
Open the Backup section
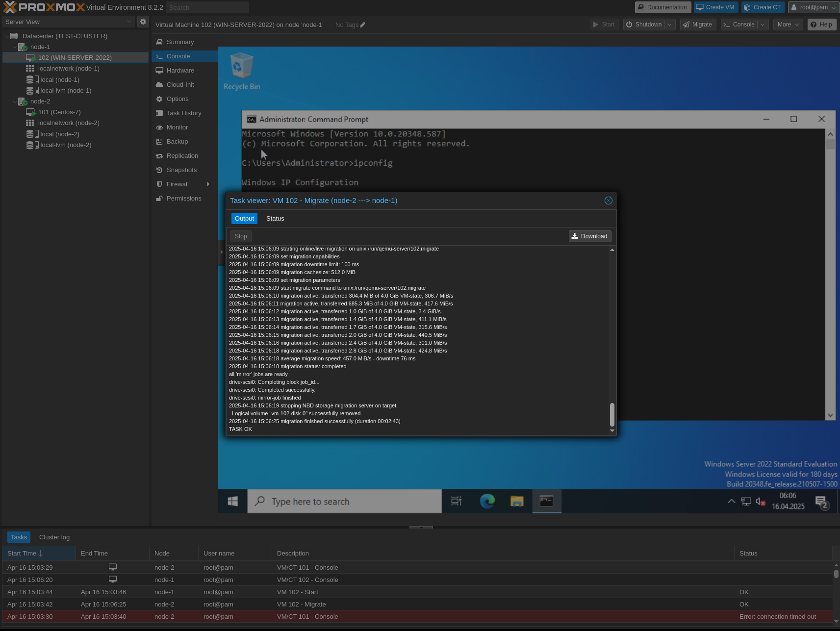[177, 141]
